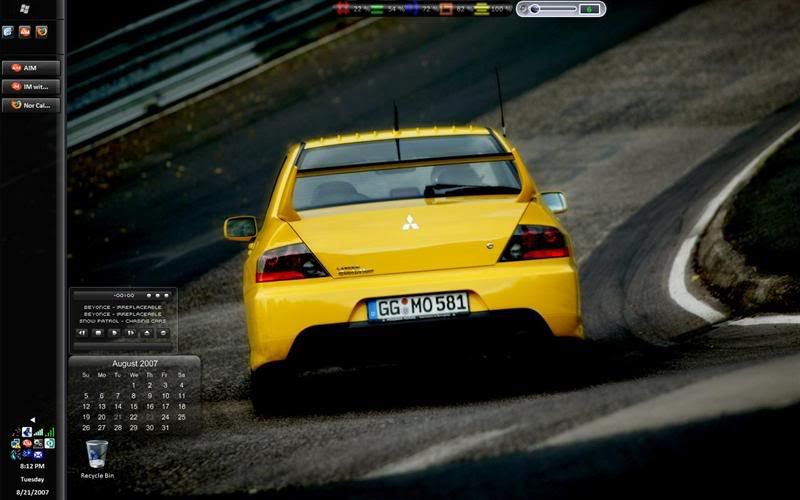Switch to the AIM taskbar window

pos(31,68)
